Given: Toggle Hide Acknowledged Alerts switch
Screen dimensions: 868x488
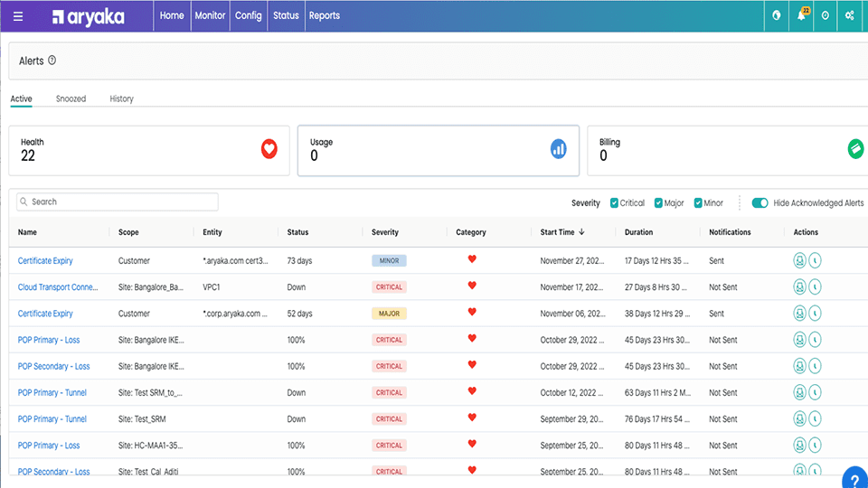Looking at the screenshot, I should (759, 203).
